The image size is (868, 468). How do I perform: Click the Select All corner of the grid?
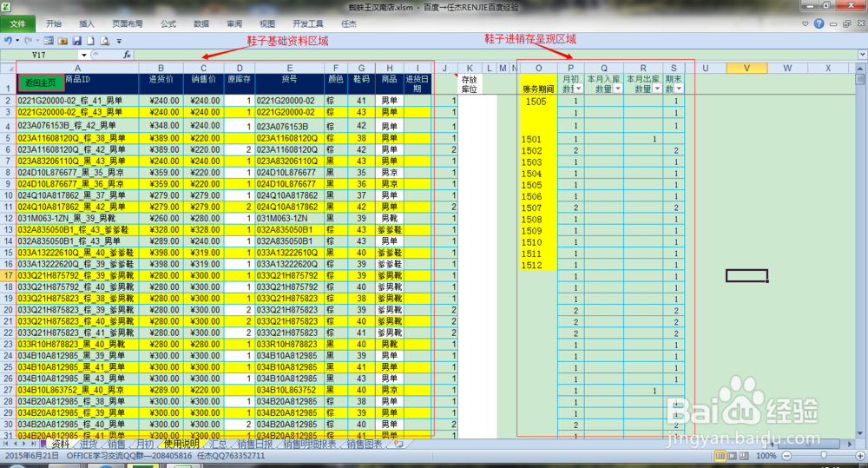tap(8, 68)
